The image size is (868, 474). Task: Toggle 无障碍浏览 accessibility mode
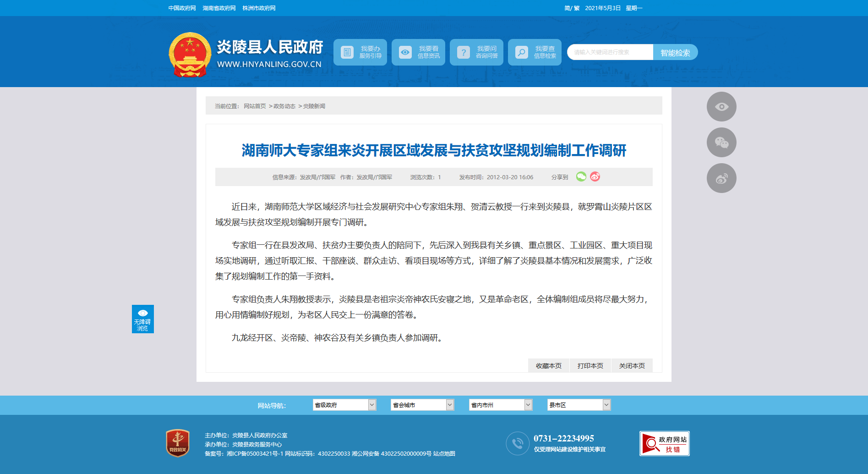click(142, 319)
